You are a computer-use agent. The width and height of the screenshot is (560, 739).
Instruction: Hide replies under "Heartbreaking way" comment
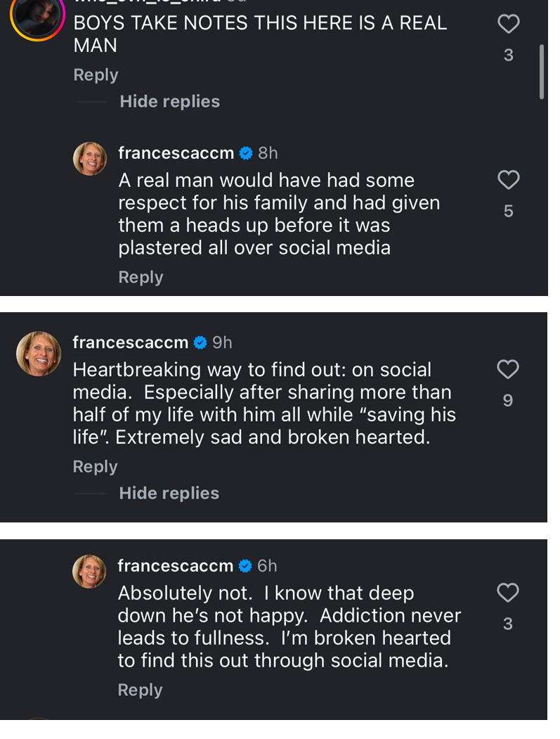(x=169, y=493)
